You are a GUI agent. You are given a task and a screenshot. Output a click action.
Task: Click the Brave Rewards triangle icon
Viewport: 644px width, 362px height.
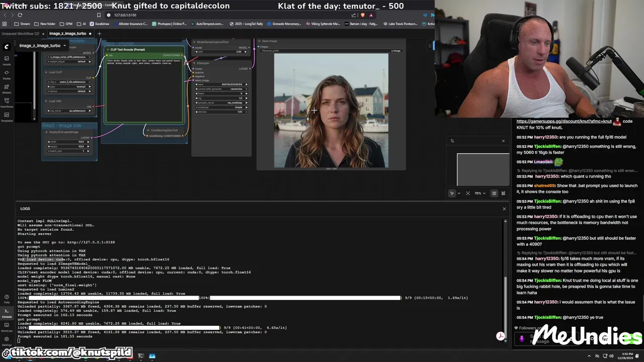point(371,15)
